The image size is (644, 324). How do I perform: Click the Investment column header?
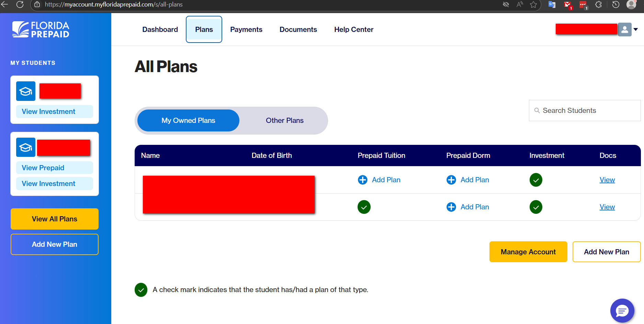click(x=547, y=155)
